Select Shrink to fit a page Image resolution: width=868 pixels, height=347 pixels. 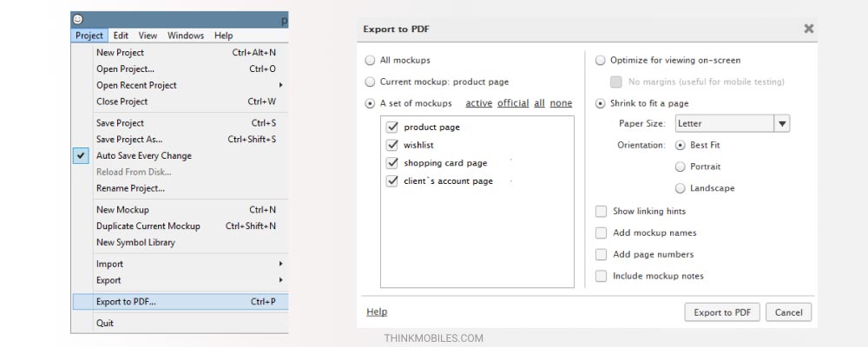[x=600, y=103]
